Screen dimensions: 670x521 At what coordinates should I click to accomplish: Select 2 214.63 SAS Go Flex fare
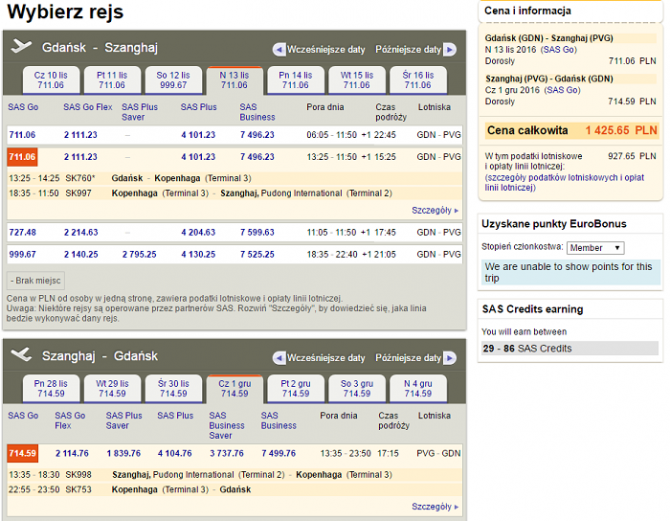pos(81,233)
